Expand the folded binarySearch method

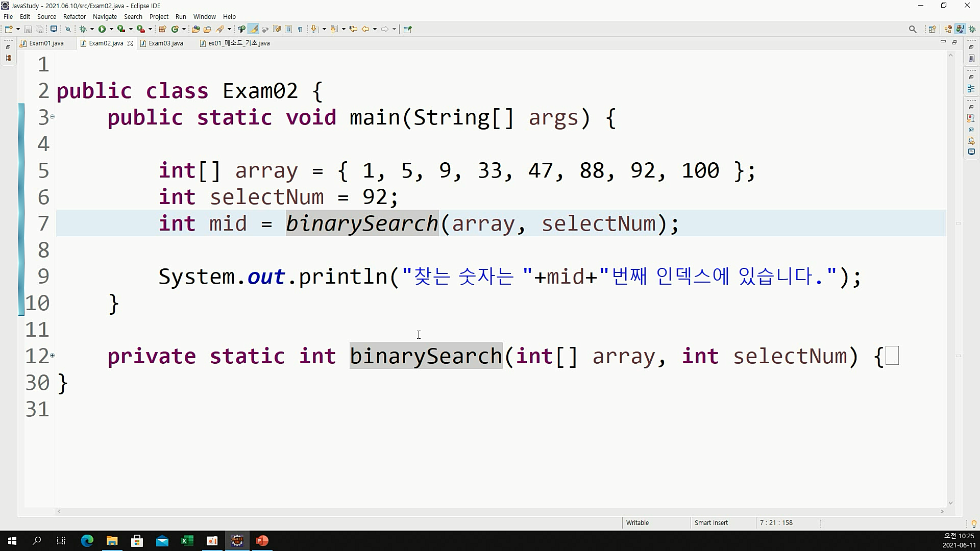[x=52, y=356]
